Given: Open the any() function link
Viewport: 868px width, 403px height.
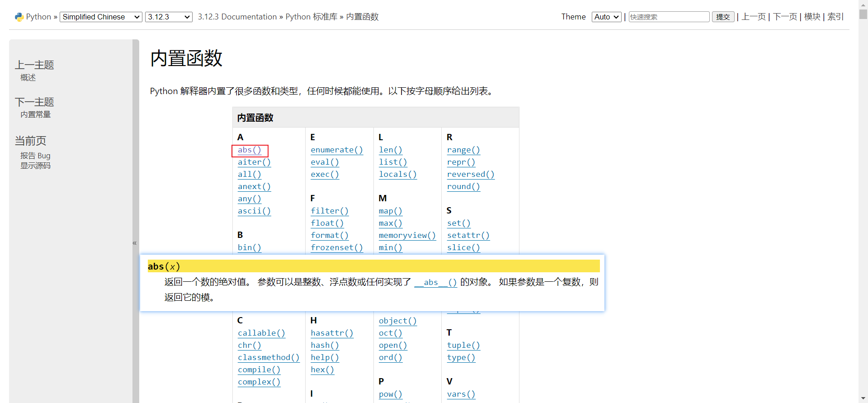Looking at the screenshot, I should [x=250, y=199].
